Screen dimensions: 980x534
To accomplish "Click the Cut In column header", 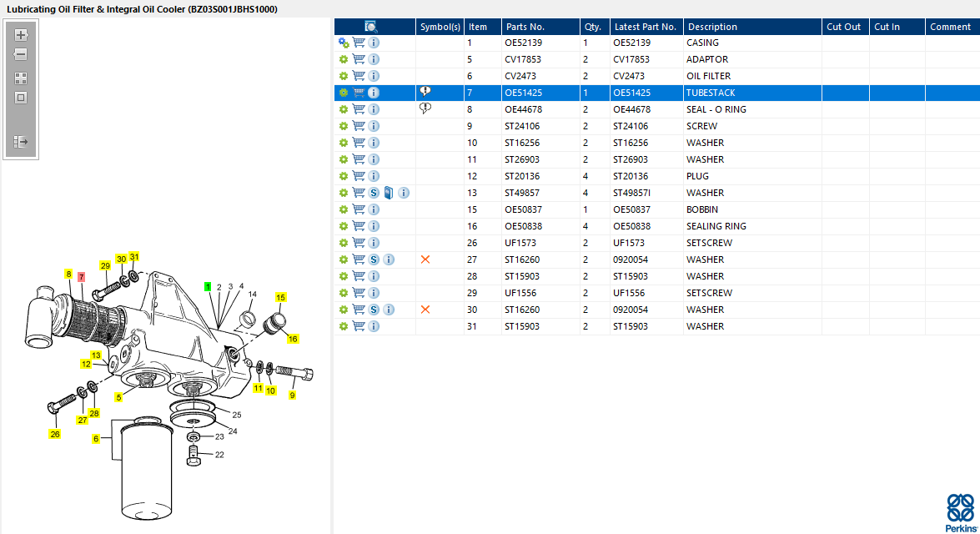I will coord(897,26).
